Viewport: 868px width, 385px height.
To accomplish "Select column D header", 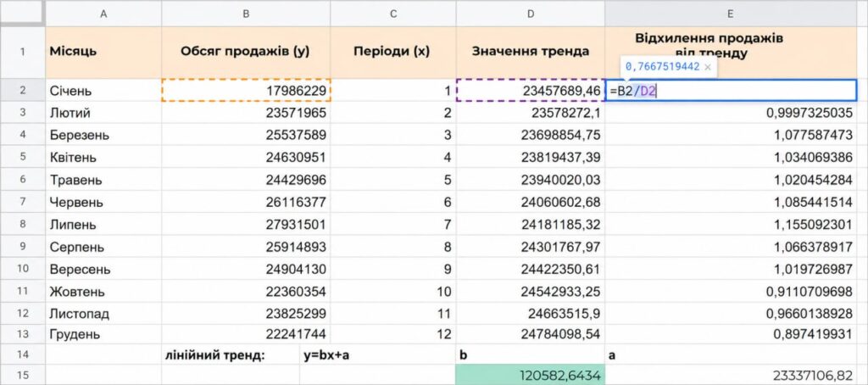I will (531, 14).
